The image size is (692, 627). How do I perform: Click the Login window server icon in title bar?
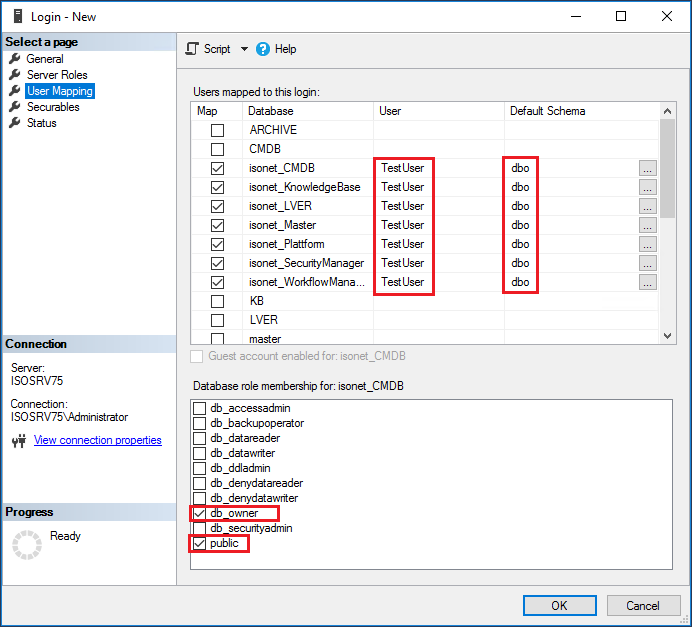[18, 16]
